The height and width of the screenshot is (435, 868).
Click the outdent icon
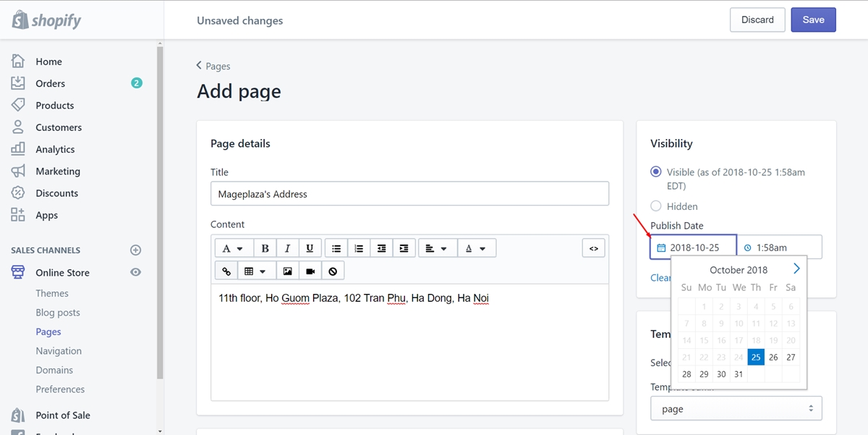(x=381, y=248)
